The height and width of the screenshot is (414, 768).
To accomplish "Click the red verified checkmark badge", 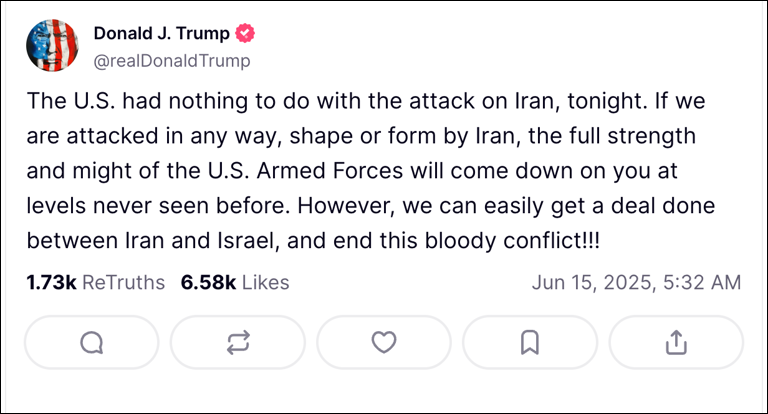I will tap(244, 34).
